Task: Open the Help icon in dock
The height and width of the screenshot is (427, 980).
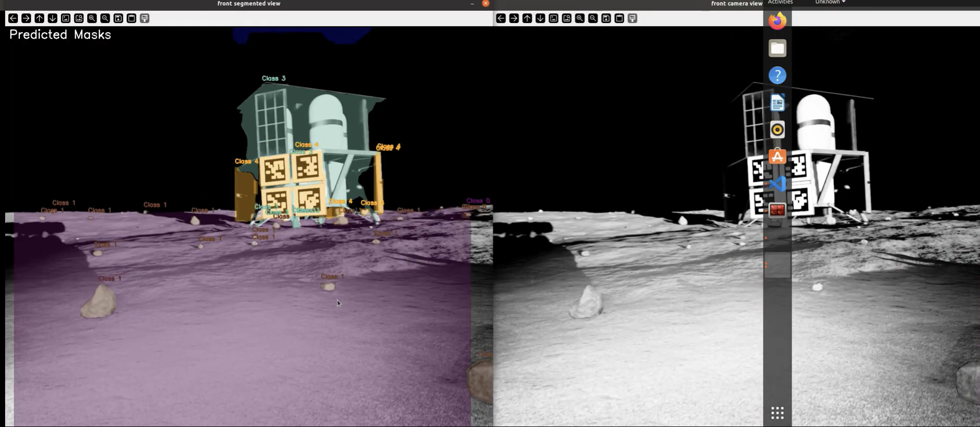Action: (777, 76)
